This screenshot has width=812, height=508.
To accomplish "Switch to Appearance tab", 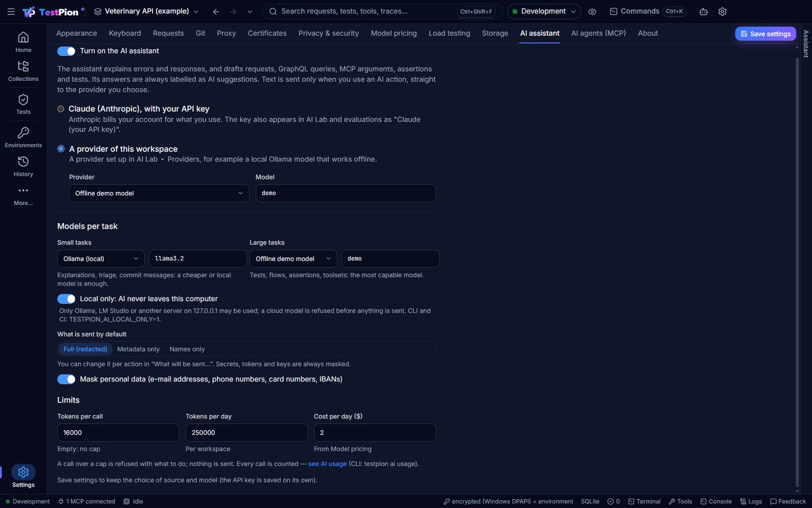I will coord(77,33).
